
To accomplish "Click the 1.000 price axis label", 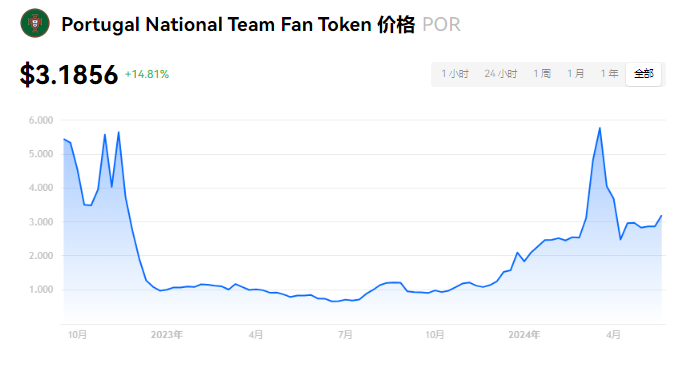I will coord(41,289).
